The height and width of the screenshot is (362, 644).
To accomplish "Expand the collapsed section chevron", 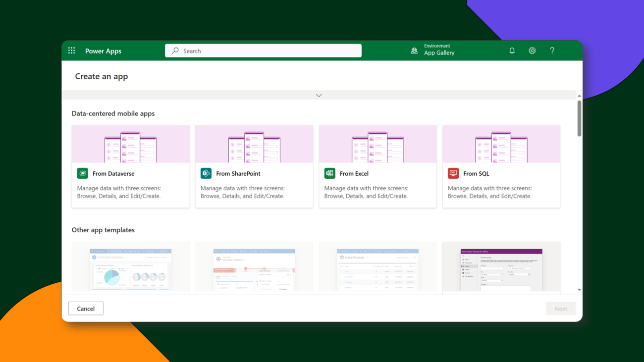I will coord(319,95).
